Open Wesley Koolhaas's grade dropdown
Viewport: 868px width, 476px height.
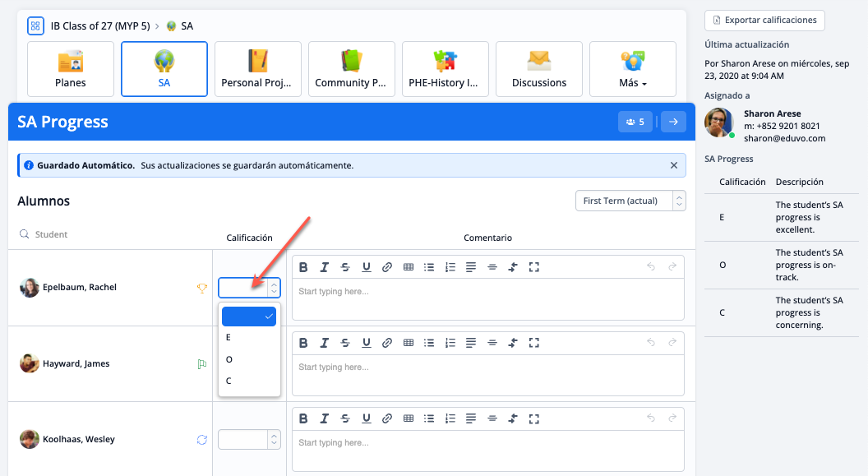click(x=249, y=440)
